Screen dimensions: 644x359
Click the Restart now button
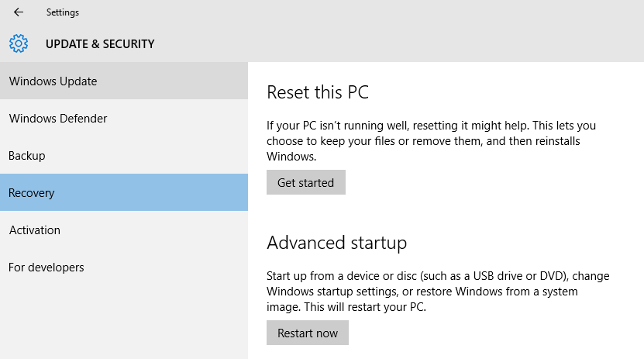pos(307,333)
